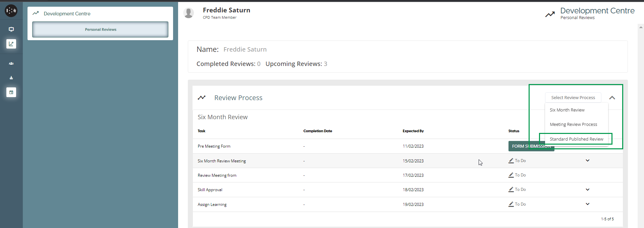Click To Do status on Review Meeting from row
The width and height of the screenshot is (644, 228).
click(x=520, y=175)
